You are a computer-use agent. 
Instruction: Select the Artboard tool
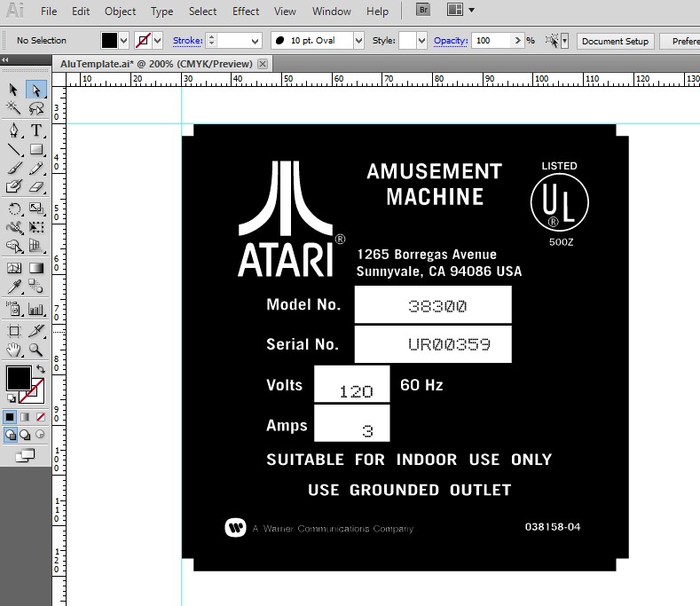coord(13,331)
